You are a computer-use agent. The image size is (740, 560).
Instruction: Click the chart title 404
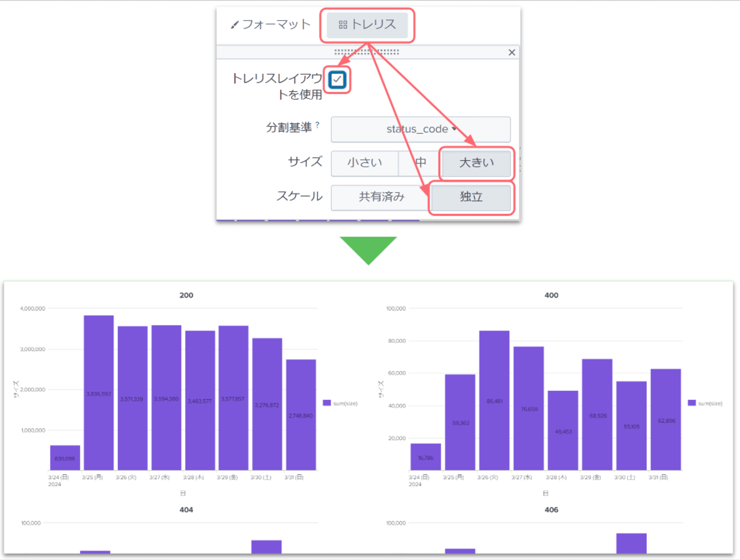pyautogui.click(x=186, y=510)
